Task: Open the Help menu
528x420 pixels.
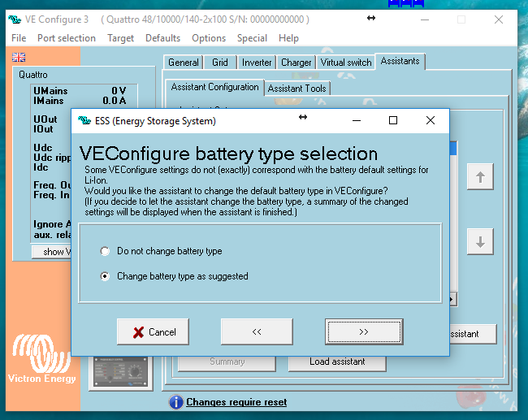Action: (x=288, y=38)
